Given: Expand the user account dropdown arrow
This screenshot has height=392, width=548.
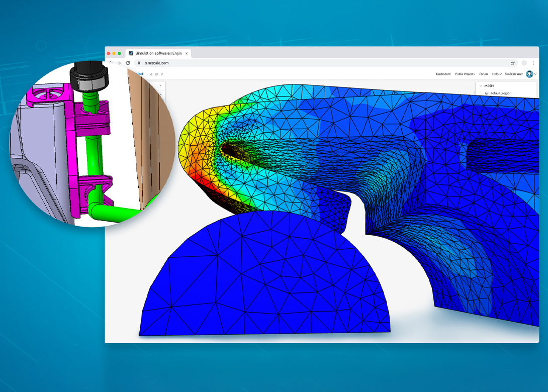Looking at the screenshot, I should 535,74.
